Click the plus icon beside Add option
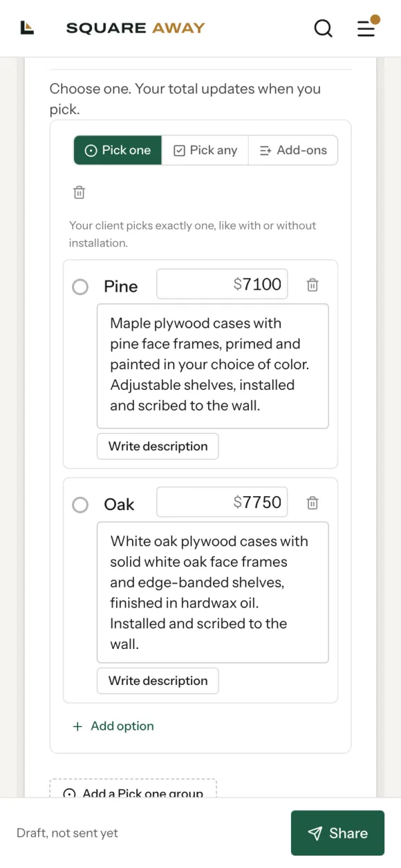 point(77,726)
